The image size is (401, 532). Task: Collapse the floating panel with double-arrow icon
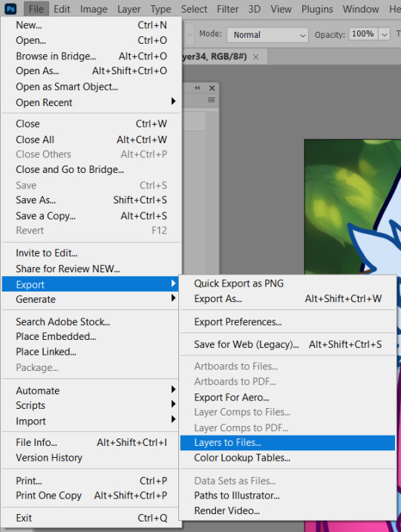[198, 88]
